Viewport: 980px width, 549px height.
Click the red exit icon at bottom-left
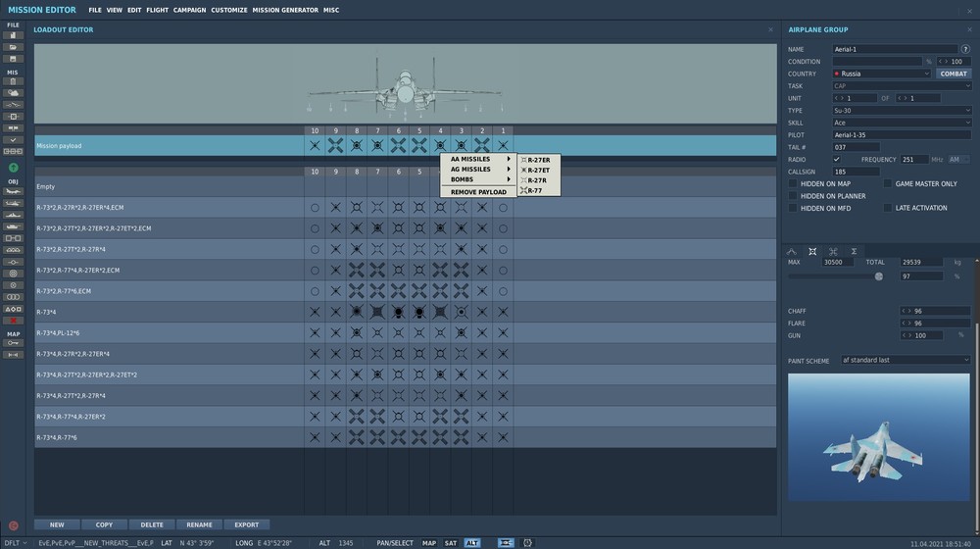point(13,525)
